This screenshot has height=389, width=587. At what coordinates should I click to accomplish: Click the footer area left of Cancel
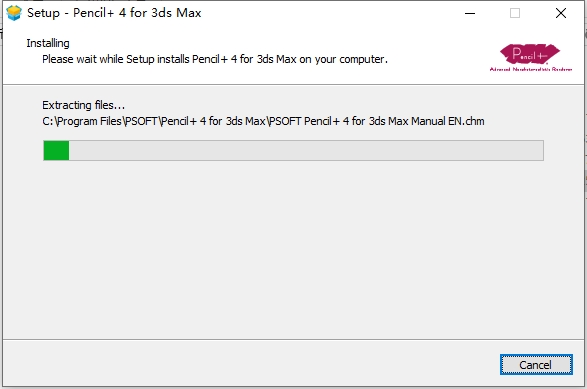(251, 364)
